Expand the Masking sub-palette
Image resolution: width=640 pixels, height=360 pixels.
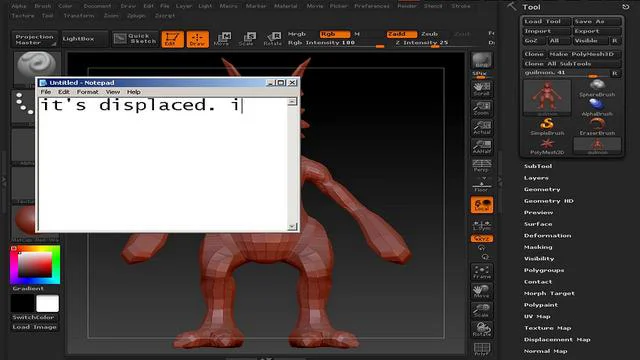click(538, 247)
